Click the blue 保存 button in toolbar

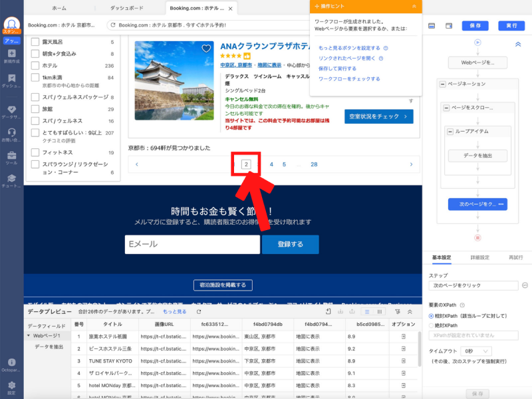(x=475, y=26)
